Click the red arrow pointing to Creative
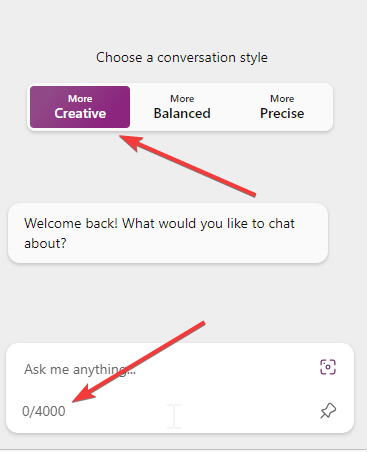 pyautogui.click(x=187, y=166)
